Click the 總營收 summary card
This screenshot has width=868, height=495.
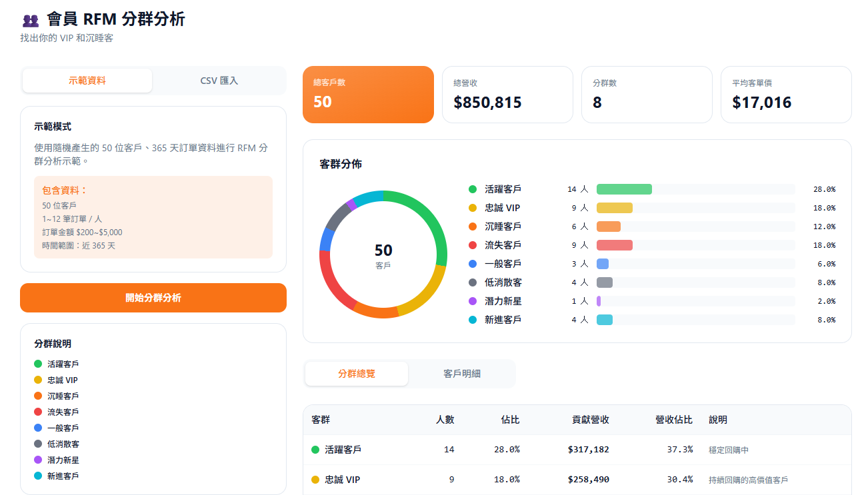(x=507, y=95)
